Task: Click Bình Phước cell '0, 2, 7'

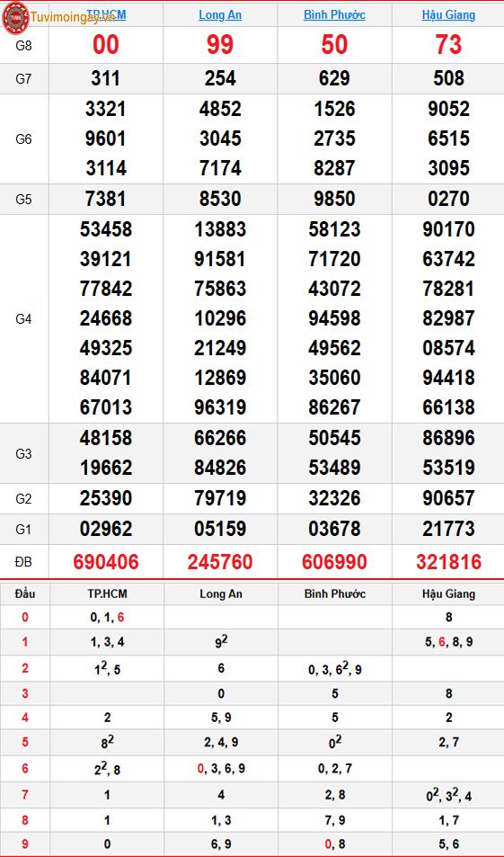Action: tap(335, 769)
